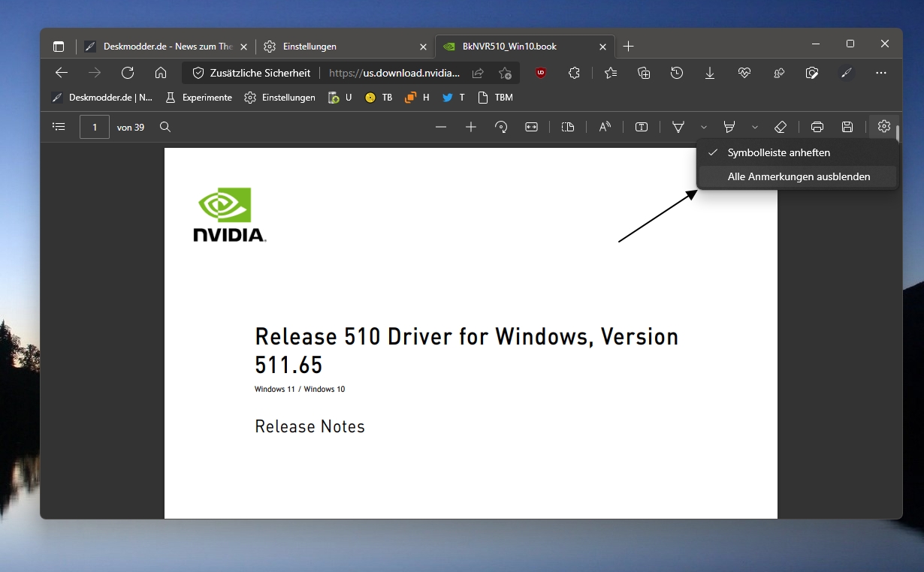Expand the highlighter options dropdown
This screenshot has height=572, width=924.
click(x=755, y=127)
